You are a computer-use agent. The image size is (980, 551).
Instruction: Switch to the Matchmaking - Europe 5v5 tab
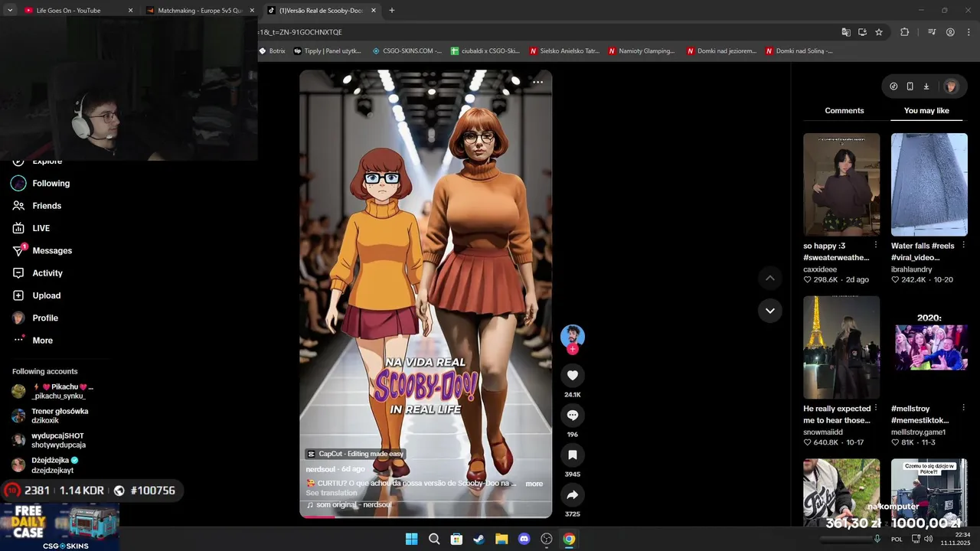click(x=200, y=11)
